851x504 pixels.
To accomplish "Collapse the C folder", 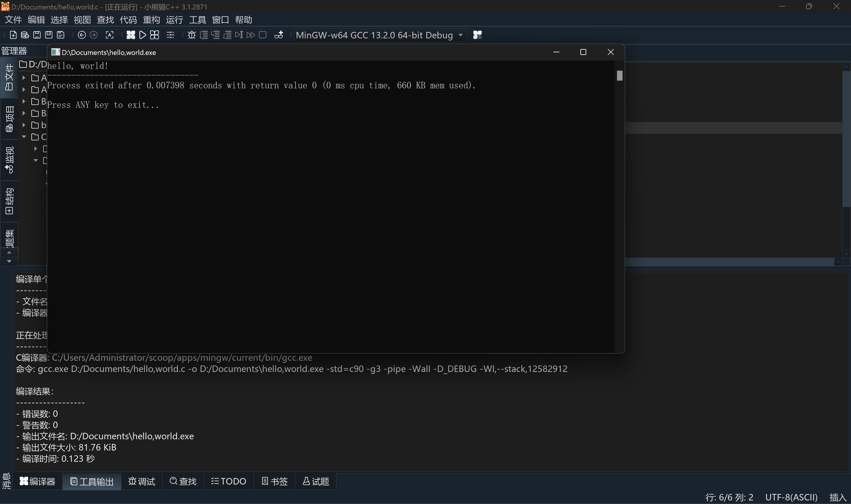I will pyautogui.click(x=24, y=136).
